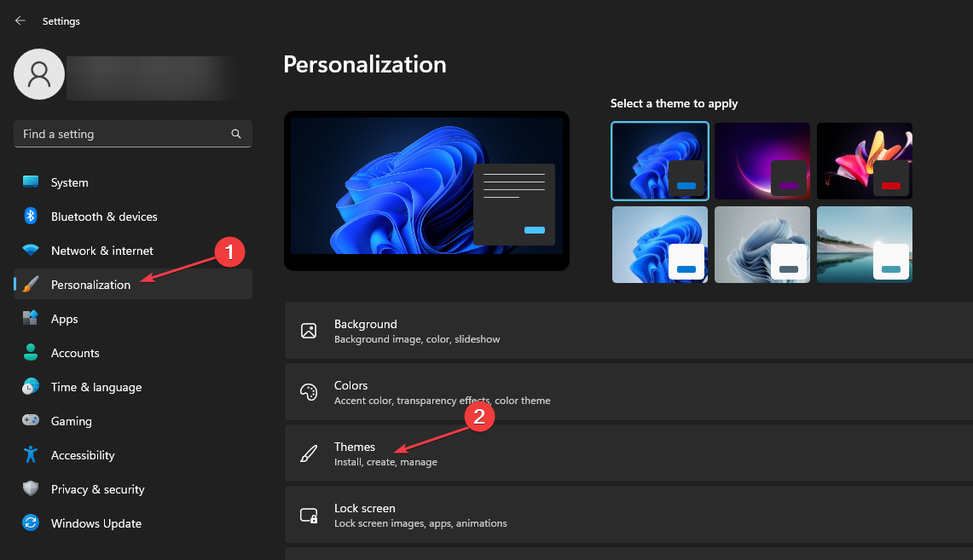Focus the Find a setting search box
973x560 pixels.
tap(133, 134)
